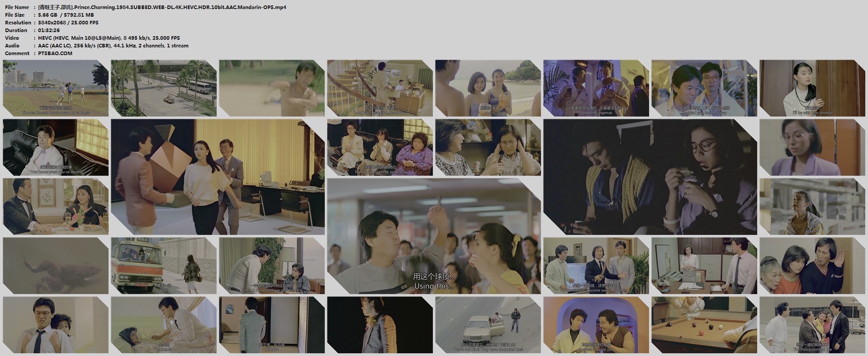The width and height of the screenshot is (868, 356).
Task: Click the PTSBAO.COM comment text
Action: coord(55,53)
